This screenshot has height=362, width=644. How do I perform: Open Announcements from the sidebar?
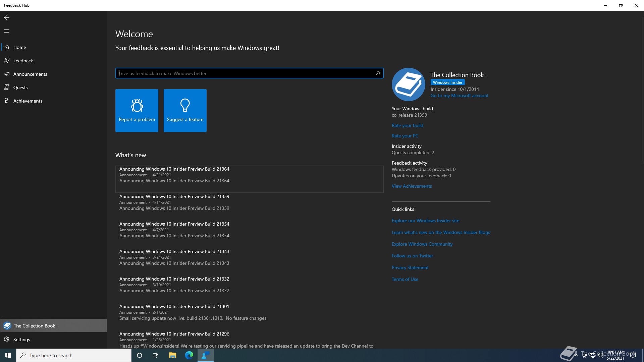point(30,74)
